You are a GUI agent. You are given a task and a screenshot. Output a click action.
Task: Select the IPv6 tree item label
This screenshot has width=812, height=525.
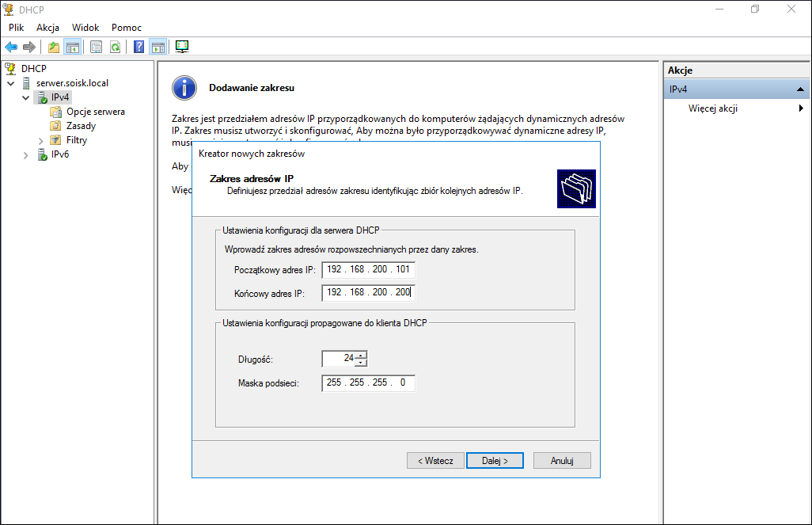(x=60, y=154)
